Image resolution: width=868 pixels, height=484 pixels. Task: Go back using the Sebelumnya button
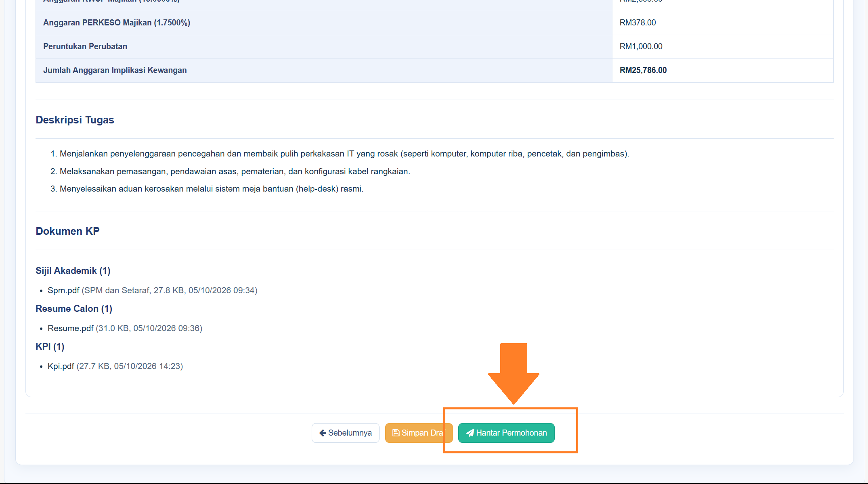pos(346,433)
